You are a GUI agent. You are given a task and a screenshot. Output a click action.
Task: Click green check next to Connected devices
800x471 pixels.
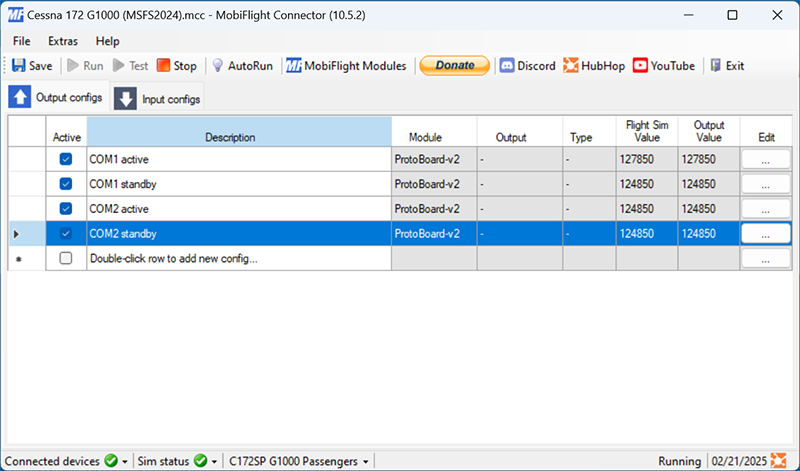coord(111,461)
